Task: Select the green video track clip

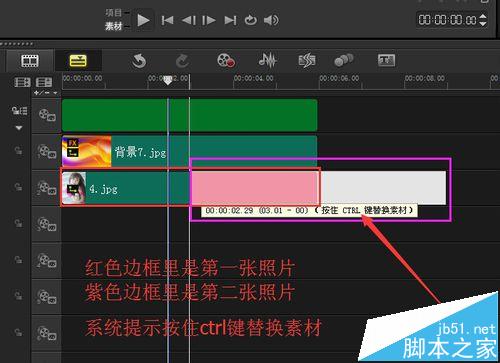Action: pos(190,115)
